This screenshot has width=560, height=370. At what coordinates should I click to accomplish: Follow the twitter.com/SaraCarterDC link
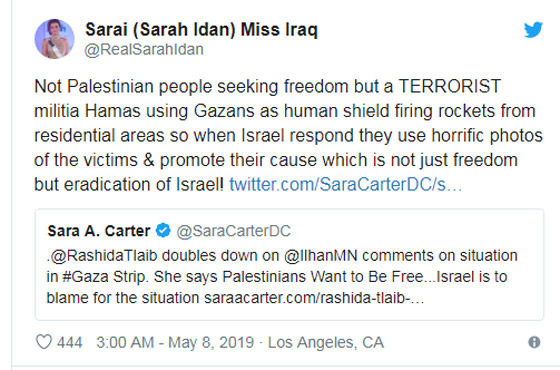click(x=345, y=184)
